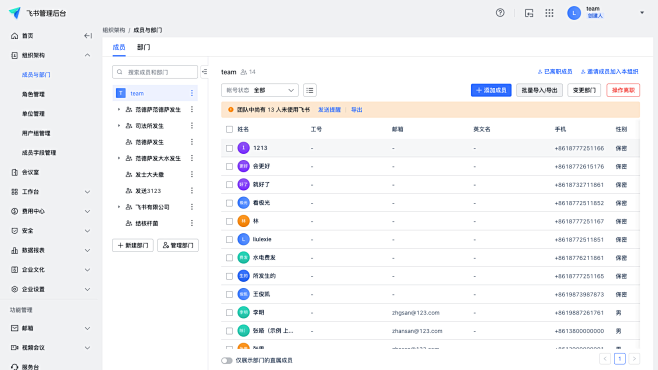Open 成员字段管理 in sidebar

click(x=39, y=153)
